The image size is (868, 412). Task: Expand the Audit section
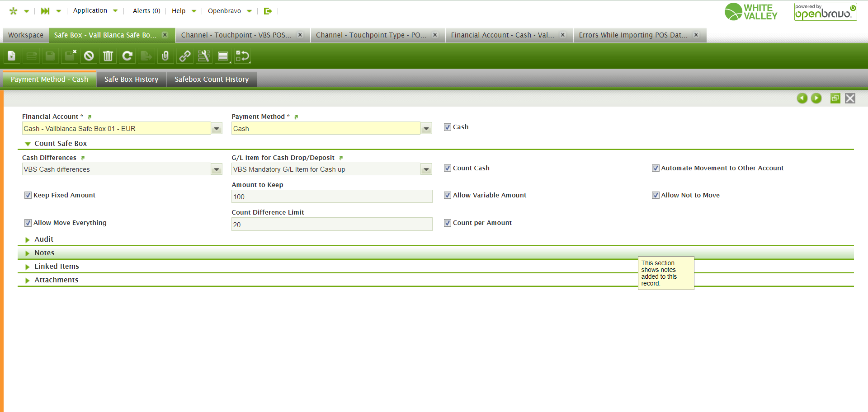coord(28,239)
